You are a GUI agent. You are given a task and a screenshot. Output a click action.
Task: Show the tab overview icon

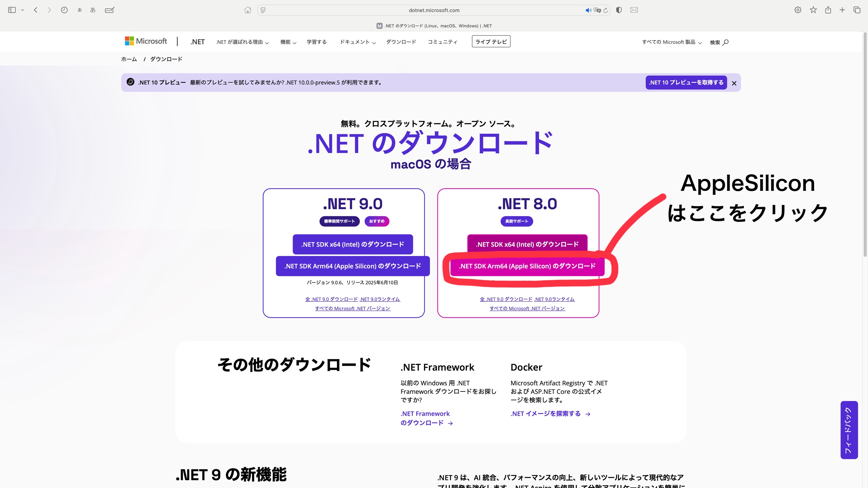point(857,10)
